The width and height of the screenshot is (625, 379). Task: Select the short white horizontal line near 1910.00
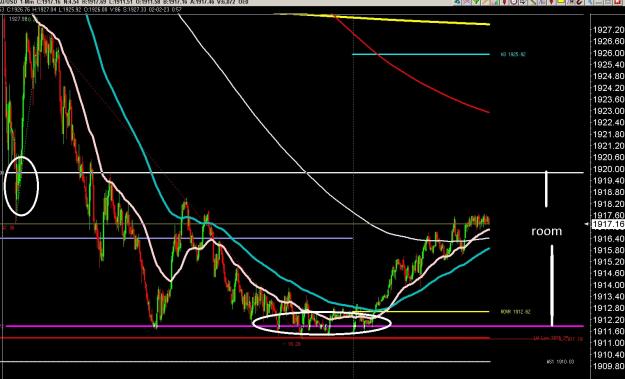point(245,362)
